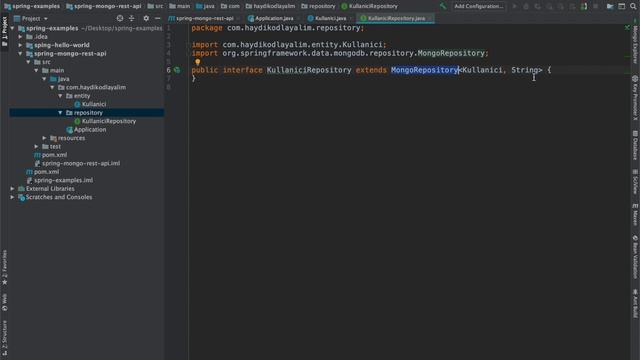This screenshot has width=640, height=360.
Task: Open the 1: Project tool window tab
Action: (4, 31)
